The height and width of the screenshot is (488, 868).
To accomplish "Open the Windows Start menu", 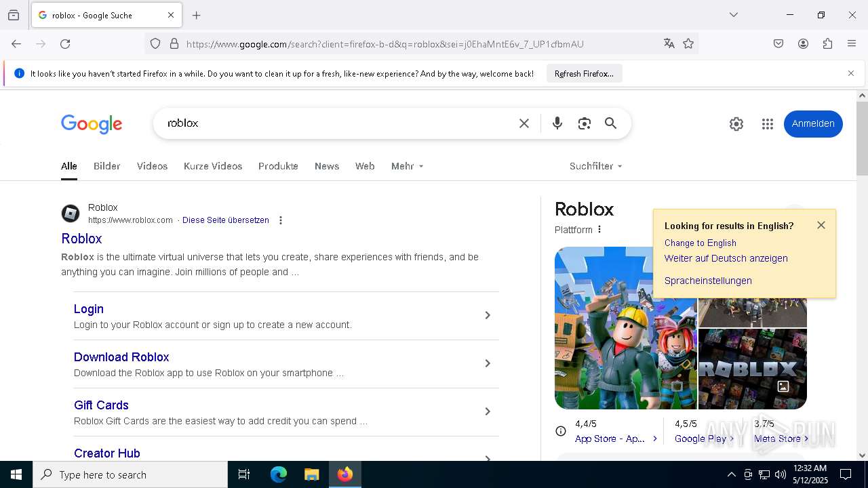I will (16, 474).
